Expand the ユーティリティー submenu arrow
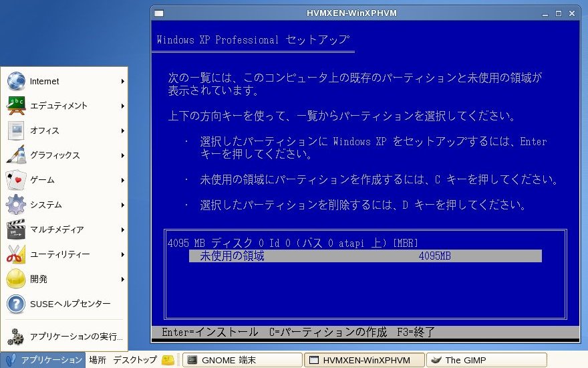This screenshot has width=588, height=368. coord(123,255)
